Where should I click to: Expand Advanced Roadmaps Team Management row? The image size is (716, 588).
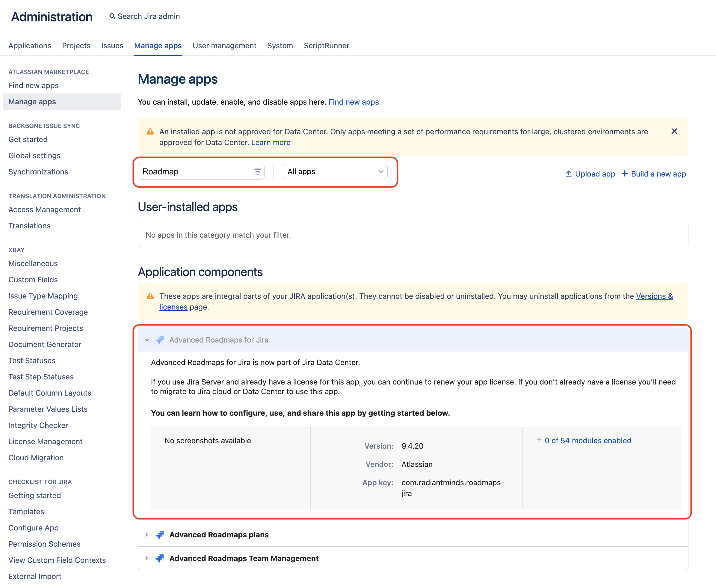146,558
